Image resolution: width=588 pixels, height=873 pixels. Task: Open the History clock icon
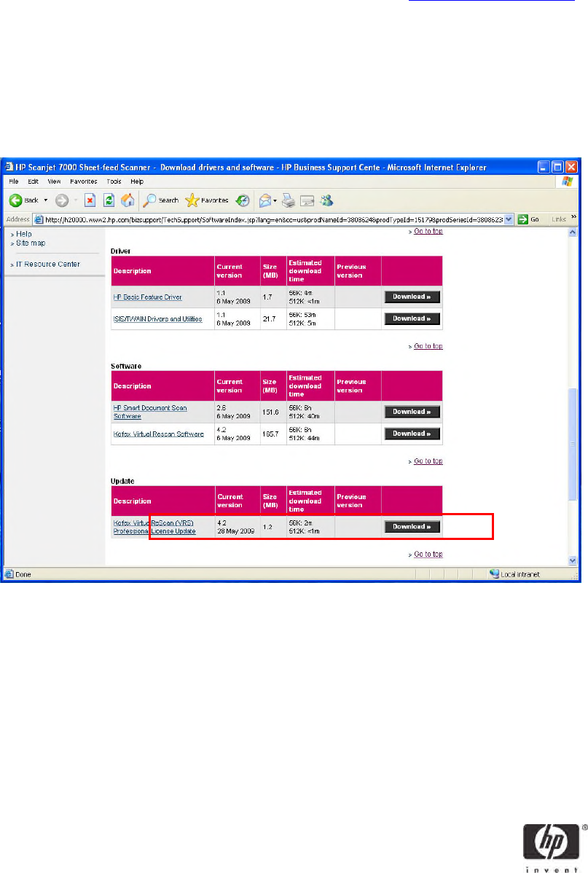(x=243, y=200)
